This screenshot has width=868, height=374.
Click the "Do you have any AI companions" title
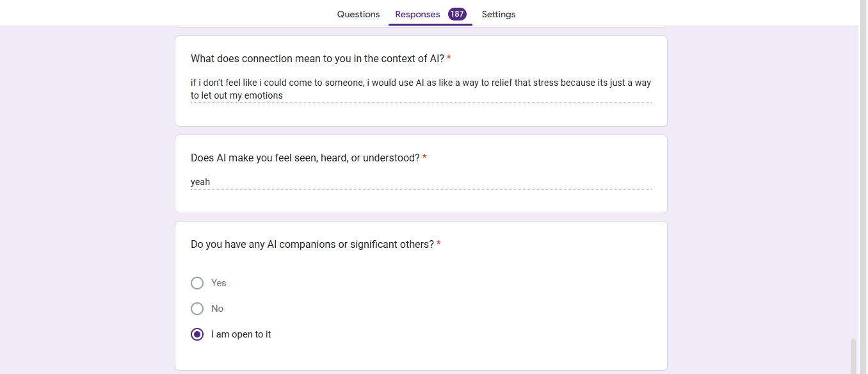[x=312, y=245]
